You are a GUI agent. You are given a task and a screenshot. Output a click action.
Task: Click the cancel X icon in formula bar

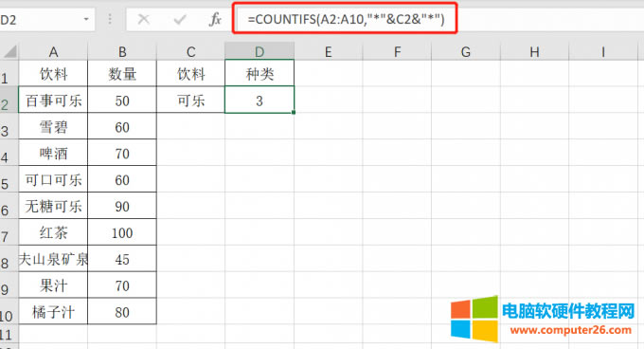[x=143, y=19]
